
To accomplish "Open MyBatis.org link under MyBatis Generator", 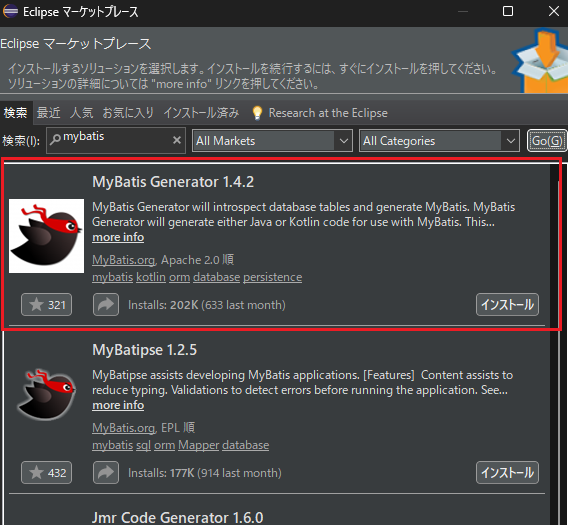I will (x=124, y=260).
